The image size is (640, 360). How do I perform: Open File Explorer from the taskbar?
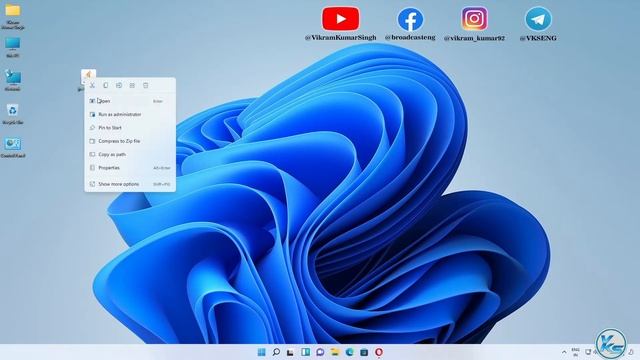pyautogui.click(x=335, y=352)
